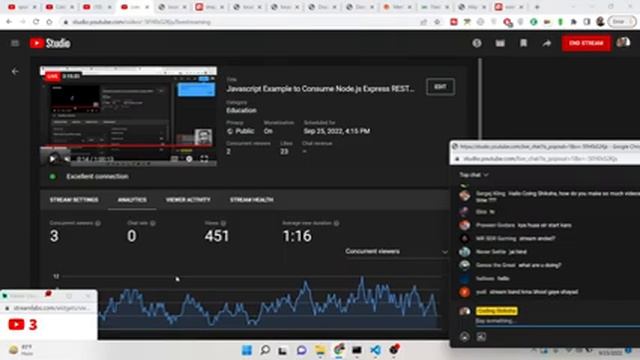
Task: Click the Chrome address bar URL
Action: tap(142, 22)
